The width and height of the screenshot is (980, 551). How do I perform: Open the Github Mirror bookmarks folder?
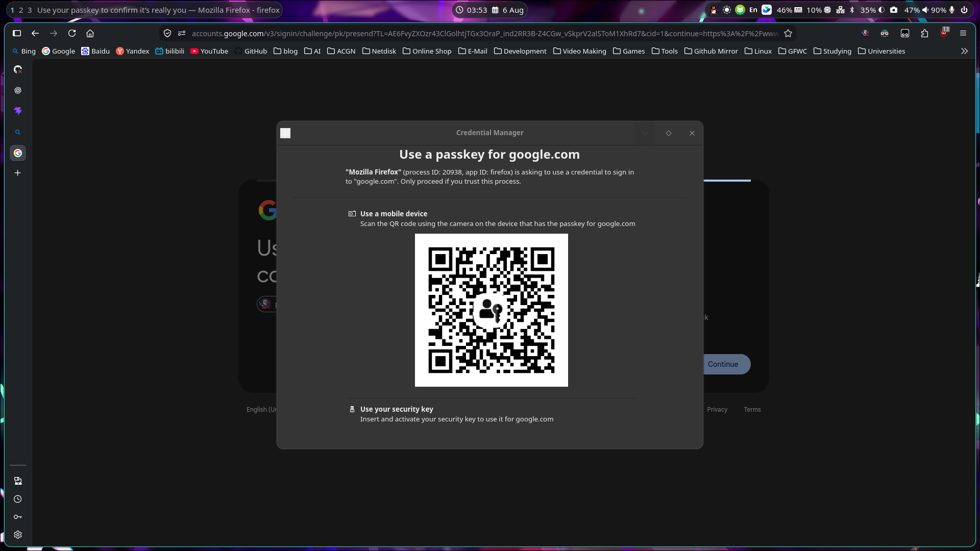click(710, 51)
